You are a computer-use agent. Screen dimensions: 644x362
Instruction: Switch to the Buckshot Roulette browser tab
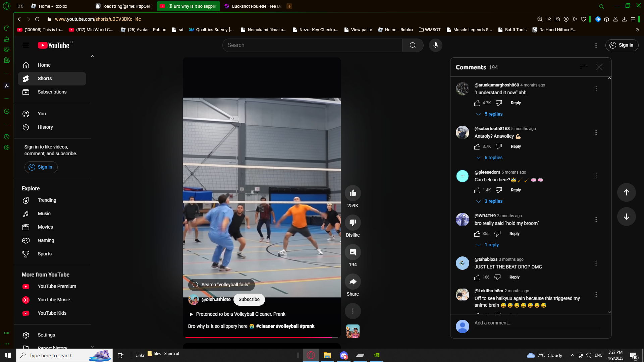(253, 6)
